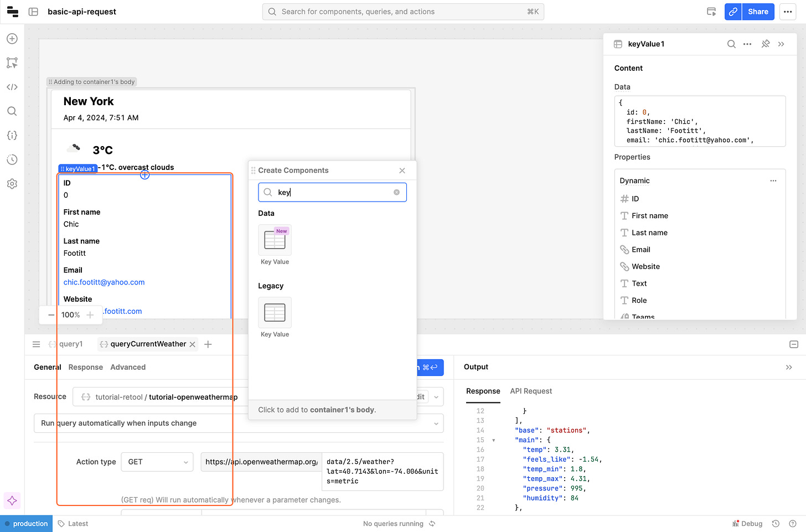Open the Search icon in left sidebar
Screen dimensions: 806x532
pyautogui.click(x=12, y=111)
